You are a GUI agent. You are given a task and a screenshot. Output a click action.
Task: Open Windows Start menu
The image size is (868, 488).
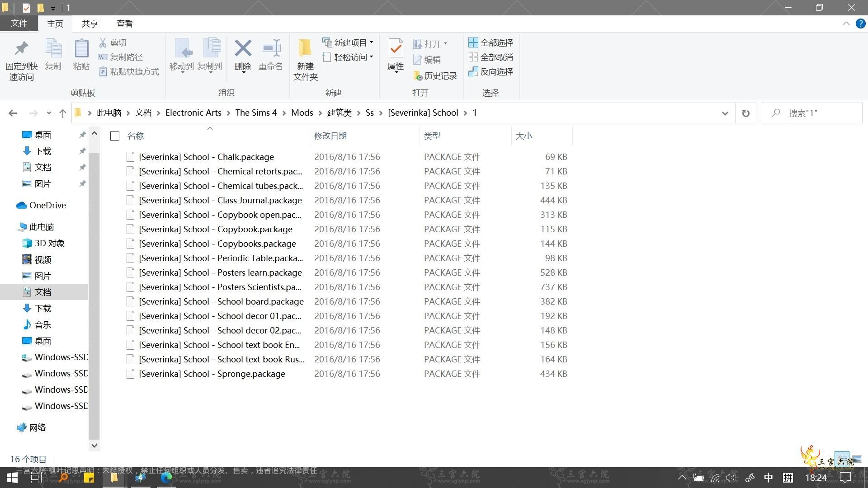12,478
